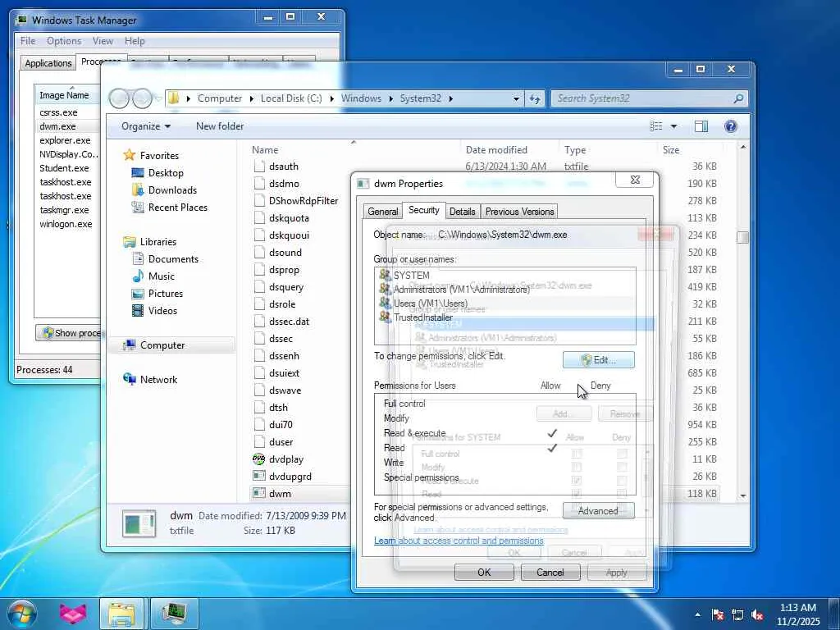The image size is (840, 630).
Task: Click the clock showing 1:13 AM
Action: 798,614
